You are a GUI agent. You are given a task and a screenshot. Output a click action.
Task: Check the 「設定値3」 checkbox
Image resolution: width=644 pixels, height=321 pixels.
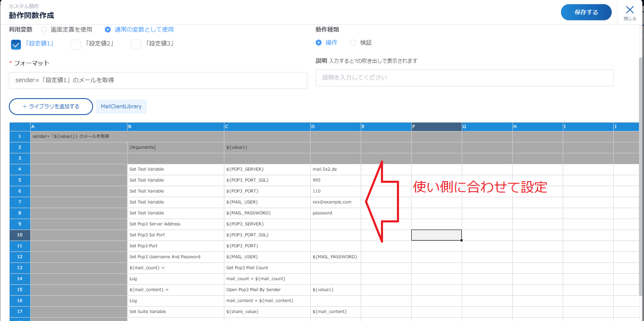pos(136,44)
